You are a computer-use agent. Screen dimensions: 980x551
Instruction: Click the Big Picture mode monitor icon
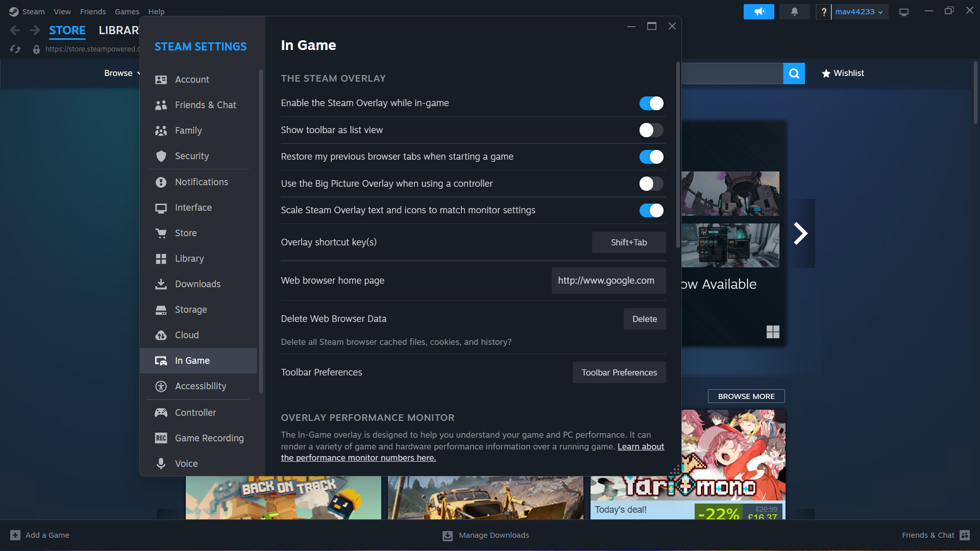tap(903, 12)
